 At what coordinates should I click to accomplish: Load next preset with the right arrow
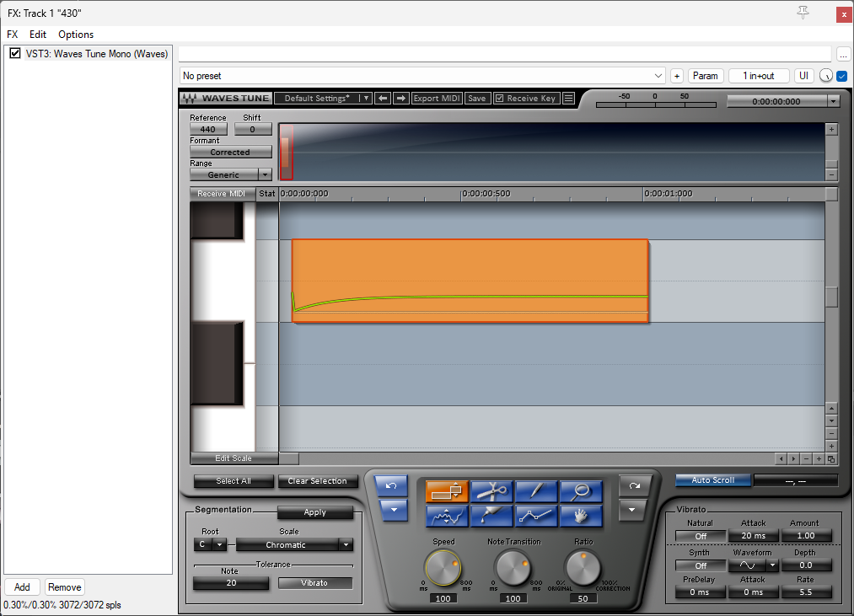[x=400, y=98]
